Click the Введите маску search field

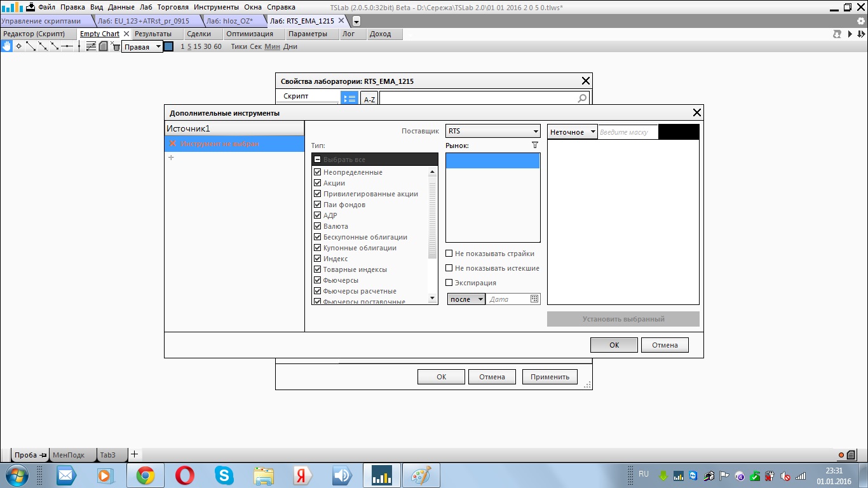pyautogui.click(x=628, y=132)
